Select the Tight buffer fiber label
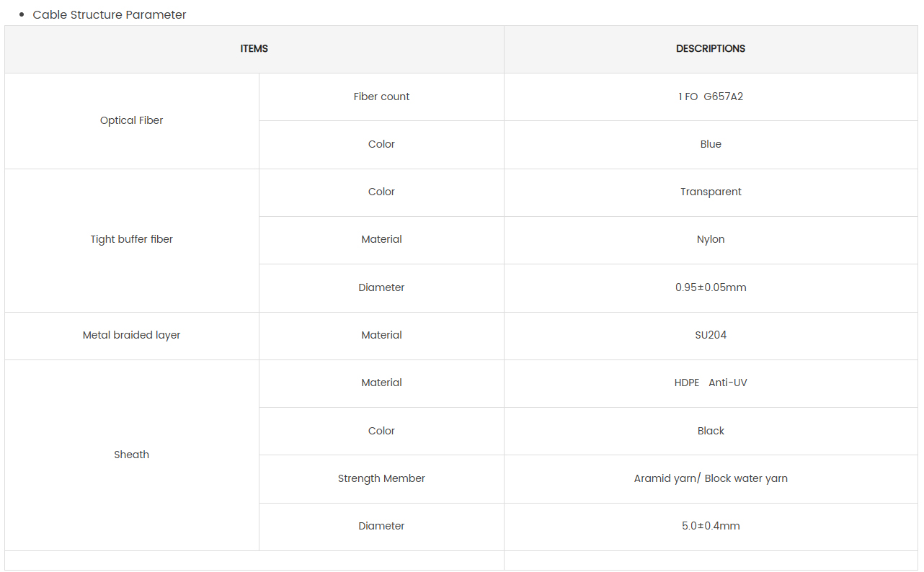This screenshot has height=572, width=924. (x=132, y=239)
